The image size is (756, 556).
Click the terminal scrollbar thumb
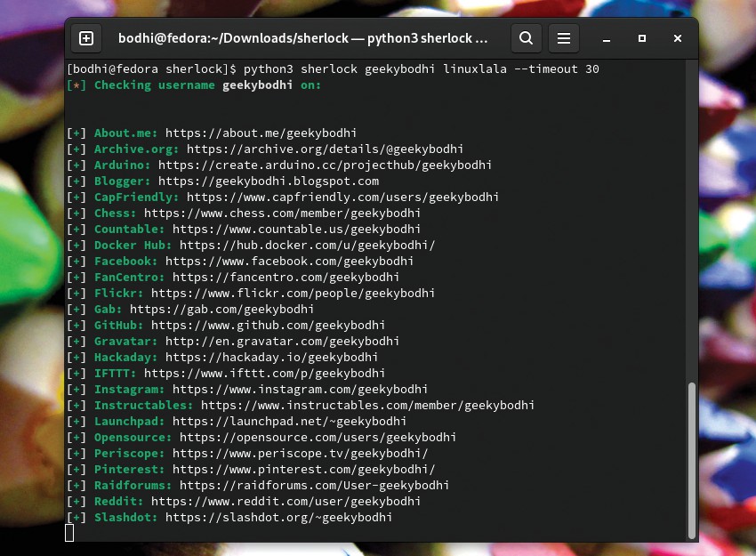point(692,461)
